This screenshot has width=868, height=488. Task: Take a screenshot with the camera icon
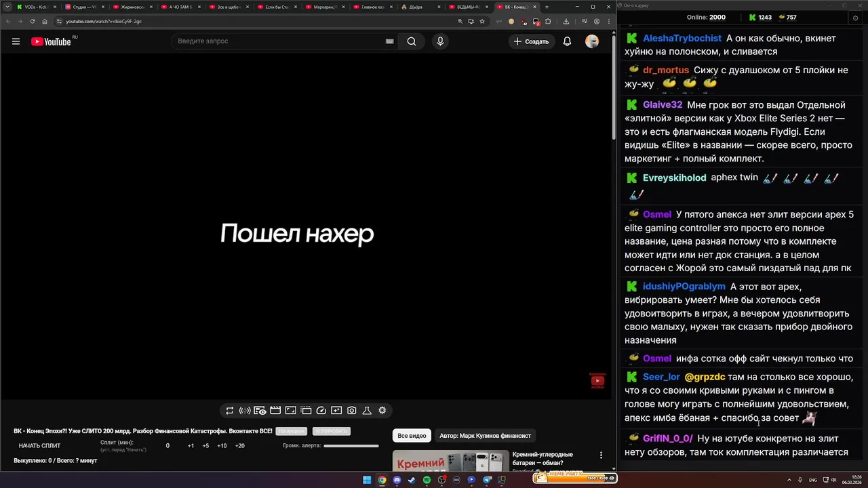click(352, 411)
